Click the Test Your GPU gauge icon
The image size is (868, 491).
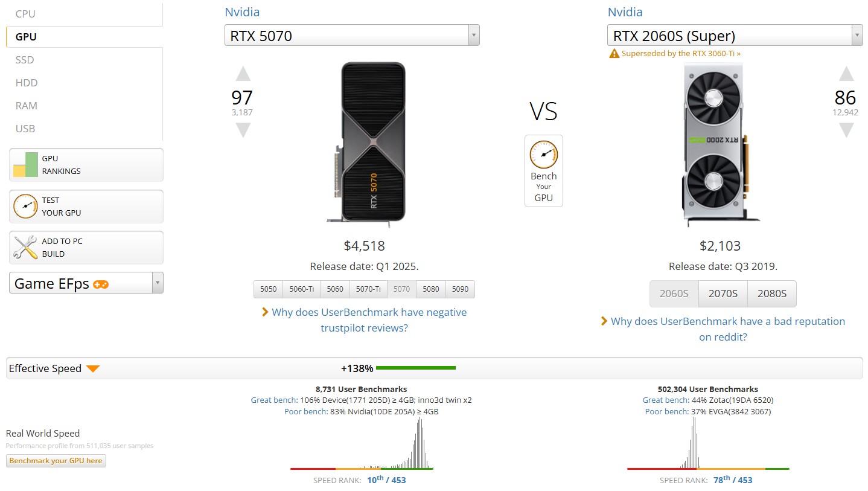(25, 206)
